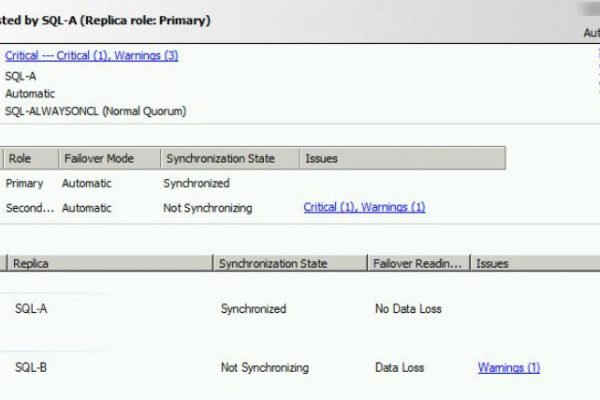Click the Issues header in the upper replica grid

(x=320, y=158)
